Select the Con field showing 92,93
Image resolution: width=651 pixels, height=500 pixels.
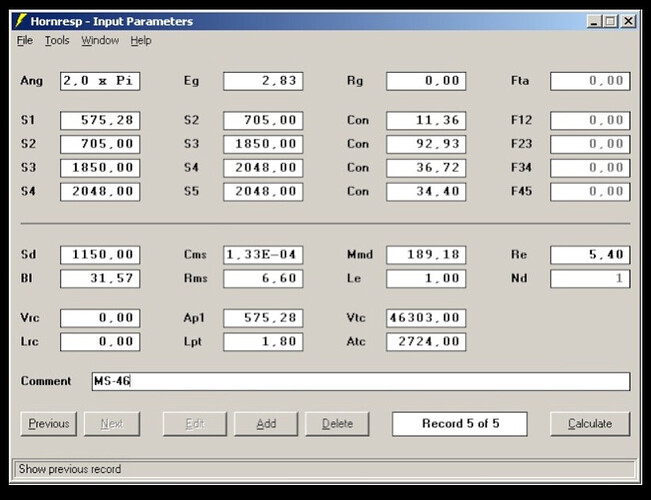point(426,144)
